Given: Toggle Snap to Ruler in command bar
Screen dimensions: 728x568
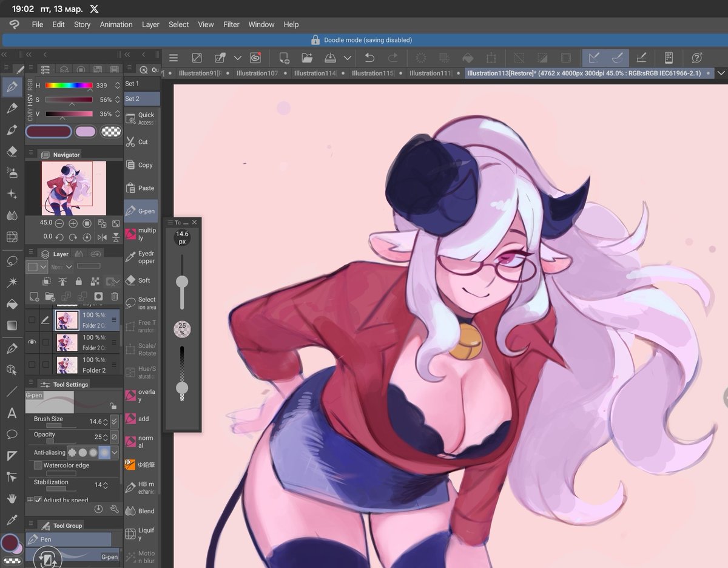Looking at the screenshot, I should tap(594, 58).
